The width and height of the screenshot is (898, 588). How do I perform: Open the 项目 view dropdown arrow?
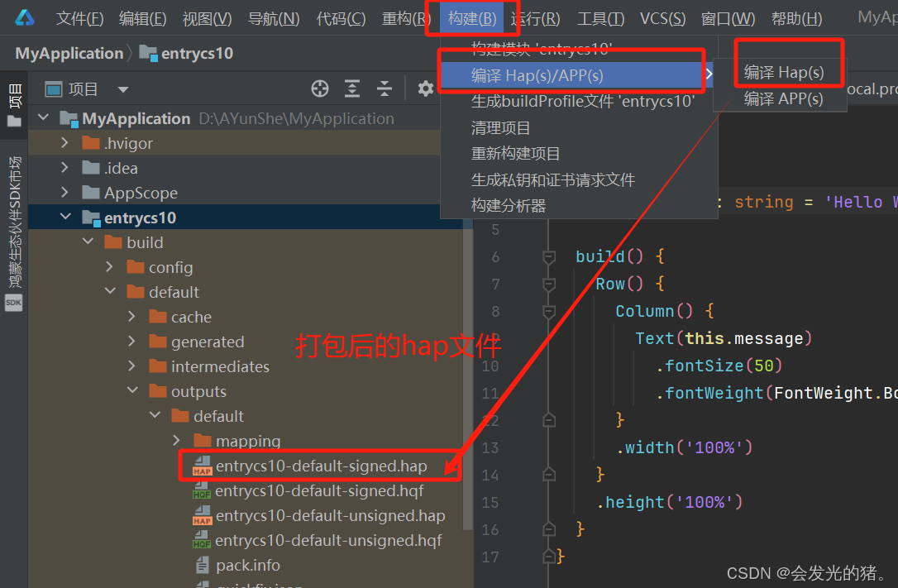121,88
